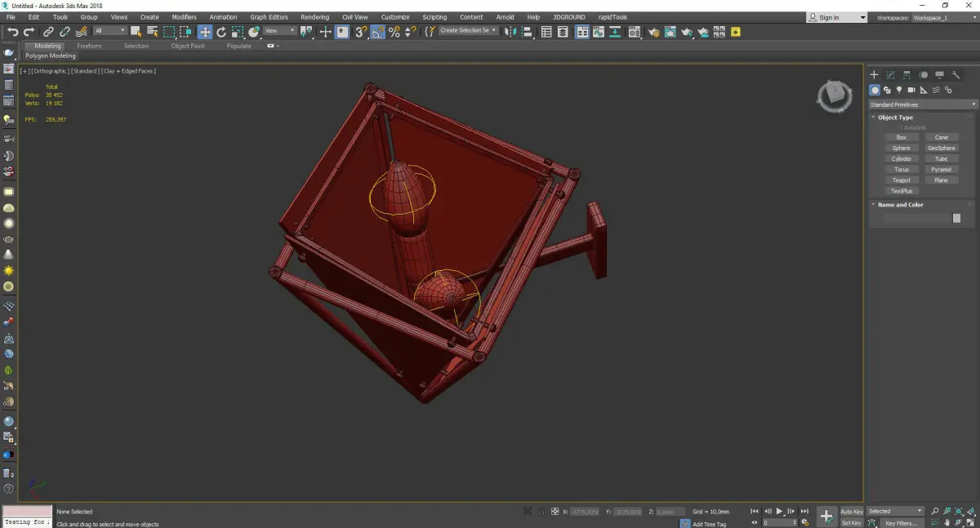
Task: Open the Scripting menu
Action: pos(434,17)
